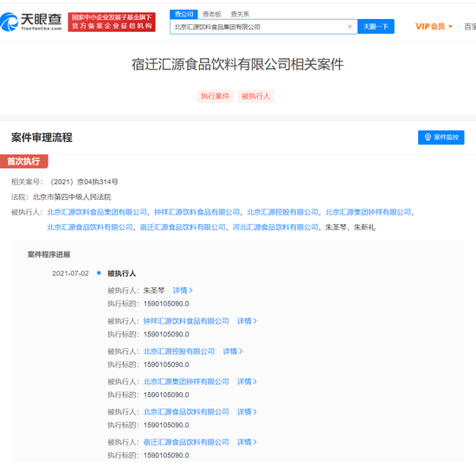Open the 河北汇源食品饮料有限公司 link
Viewport: 476px width, 462px height.
[x=275, y=227]
